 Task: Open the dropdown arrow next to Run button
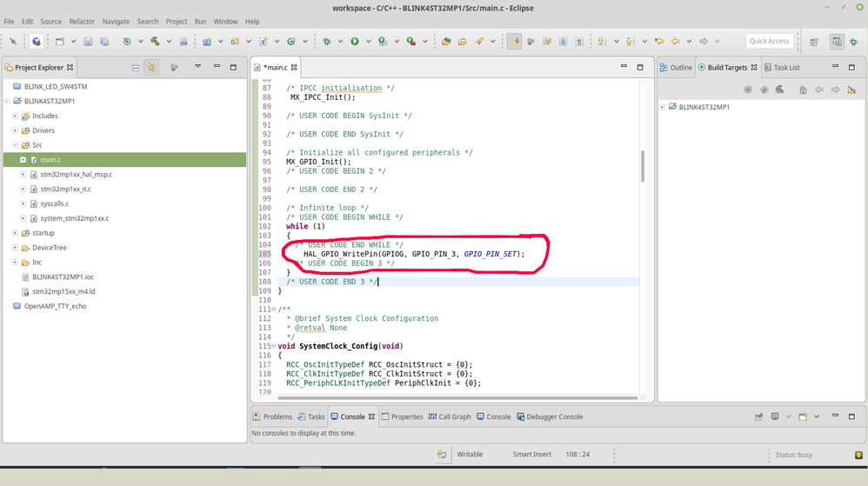point(368,42)
